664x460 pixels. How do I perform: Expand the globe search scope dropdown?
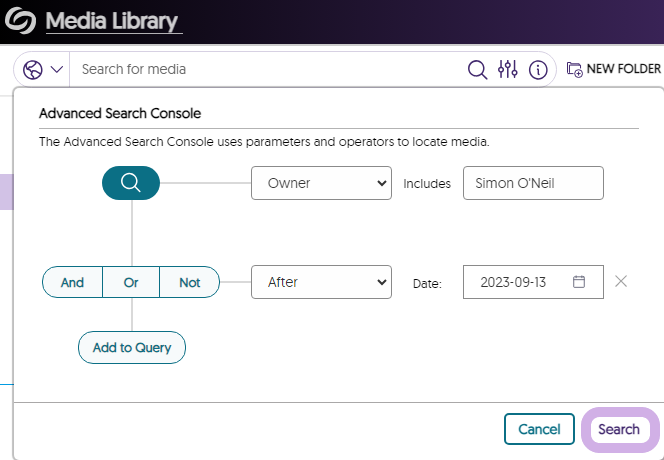[43, 69]
